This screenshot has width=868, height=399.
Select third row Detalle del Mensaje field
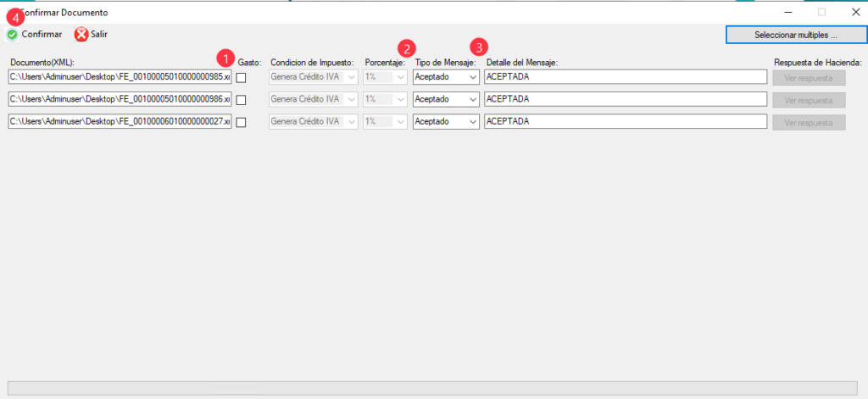pos(626,121)
